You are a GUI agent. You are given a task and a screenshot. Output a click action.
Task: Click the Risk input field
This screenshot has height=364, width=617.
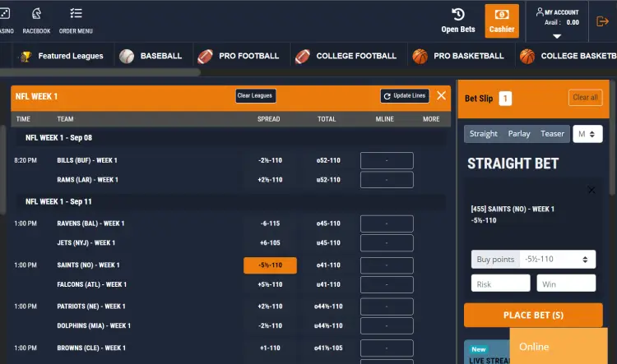click(x=500, y=283)
